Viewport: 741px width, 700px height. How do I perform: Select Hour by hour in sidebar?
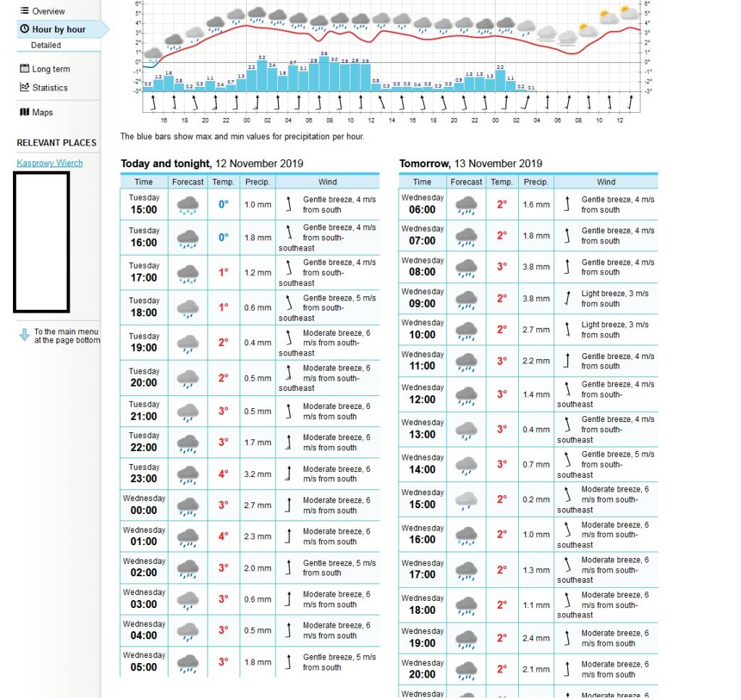coord(59,29)
